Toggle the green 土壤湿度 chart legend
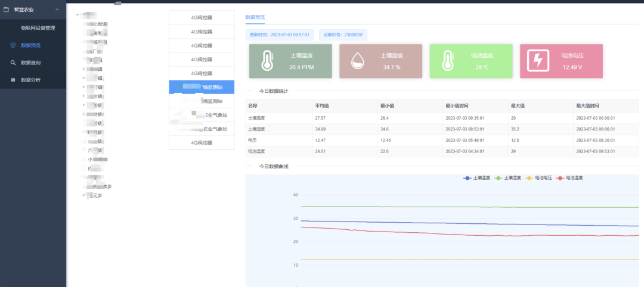This screenshot has height=287, width=644. [x=507, y=178]
